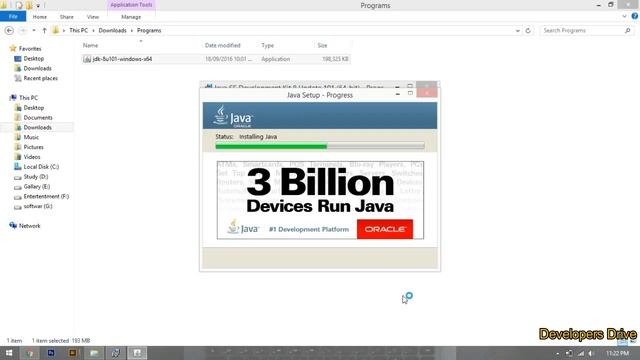Click the folder icon in the address bar

coord(56,31)
